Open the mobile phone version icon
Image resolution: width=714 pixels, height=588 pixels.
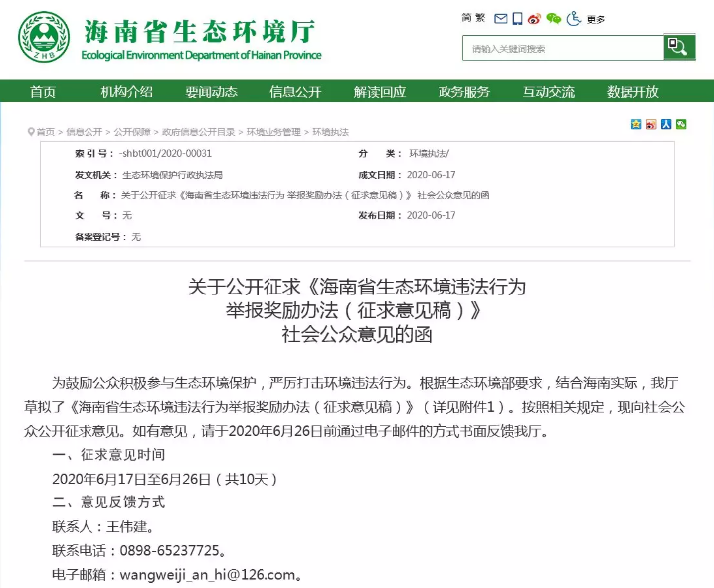pyautogui.click(x=517, y=18)
